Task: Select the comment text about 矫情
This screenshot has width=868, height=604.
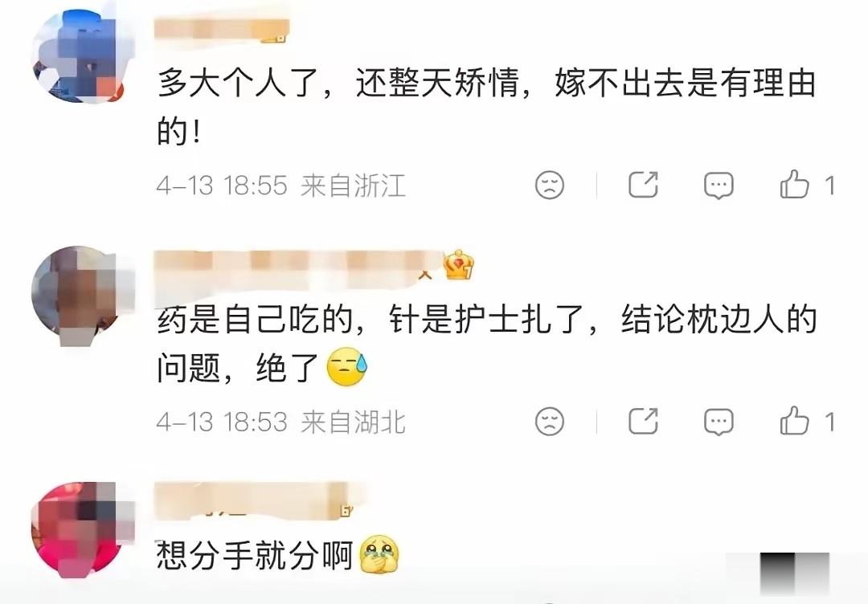Action: [x=486, y=106]
